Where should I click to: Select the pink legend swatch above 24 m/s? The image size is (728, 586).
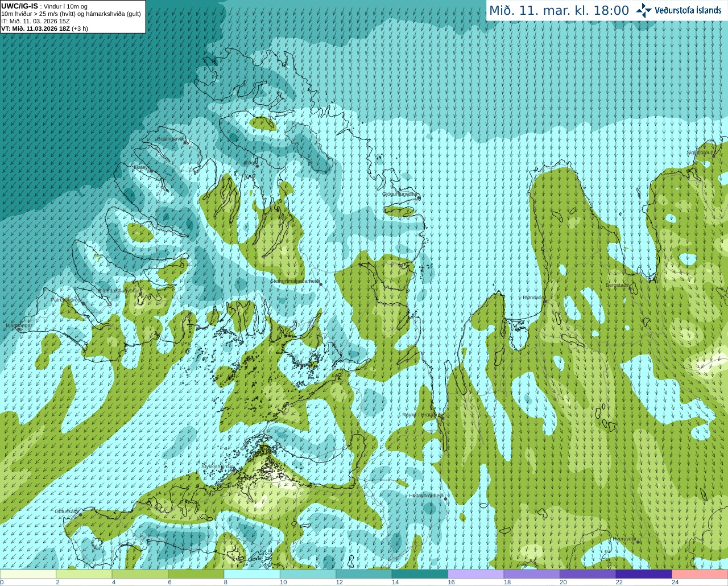[x=700, y=574]
